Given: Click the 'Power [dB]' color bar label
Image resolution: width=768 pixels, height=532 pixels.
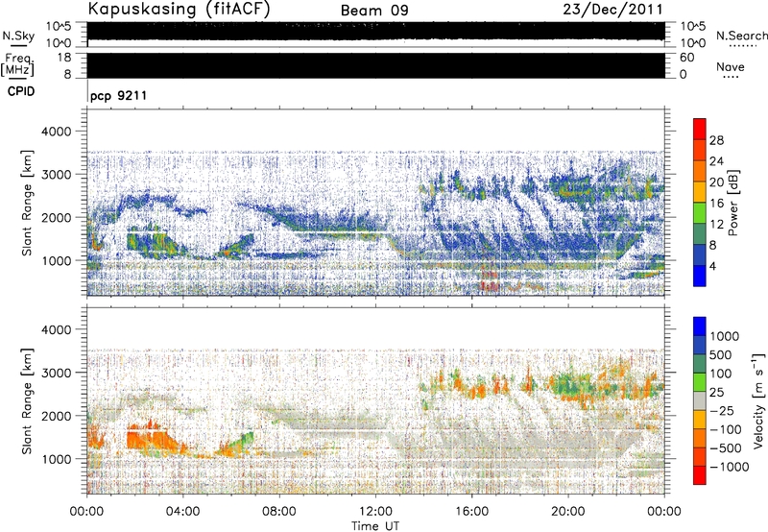Looking at the screenshot, I should (x=733, y=203).
